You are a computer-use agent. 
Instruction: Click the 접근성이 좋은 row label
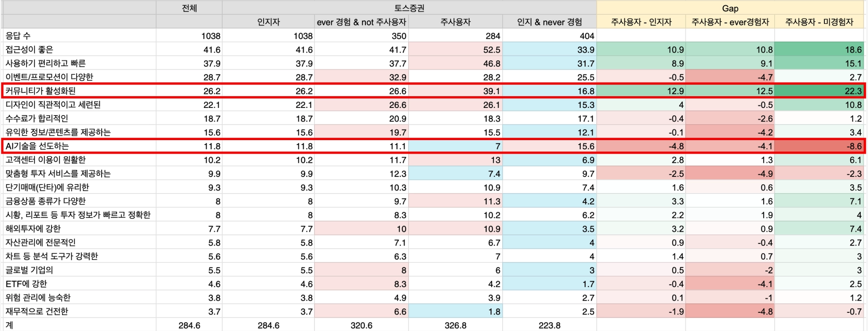click(x=29, y=50)
